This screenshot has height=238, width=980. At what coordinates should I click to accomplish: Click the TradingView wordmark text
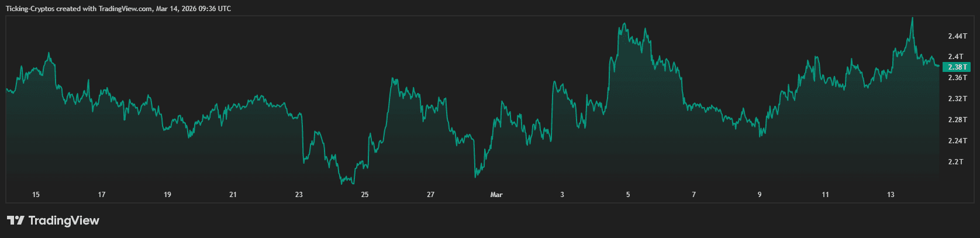[64, 220]
